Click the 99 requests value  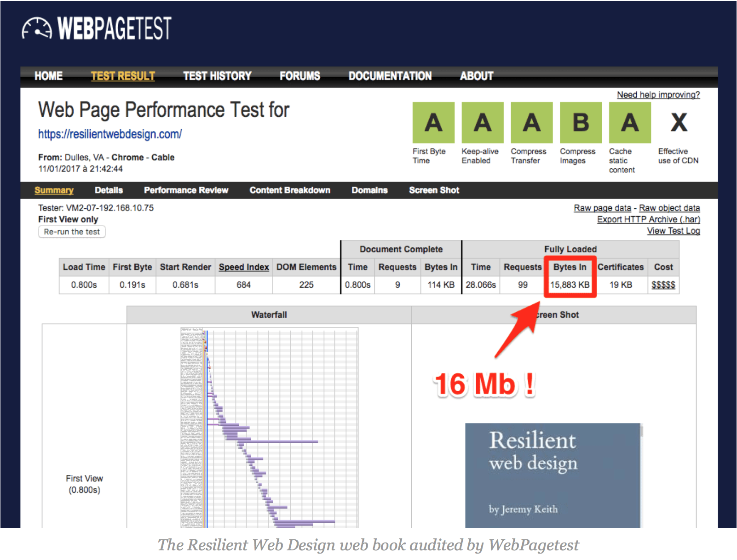(523, 285)
